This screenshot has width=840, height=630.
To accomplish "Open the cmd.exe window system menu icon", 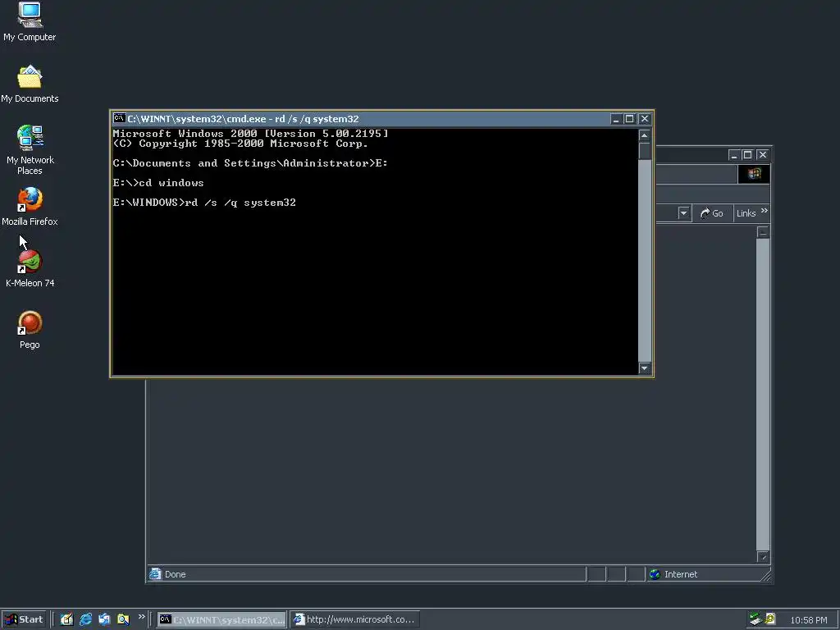I will pos(120,118).
